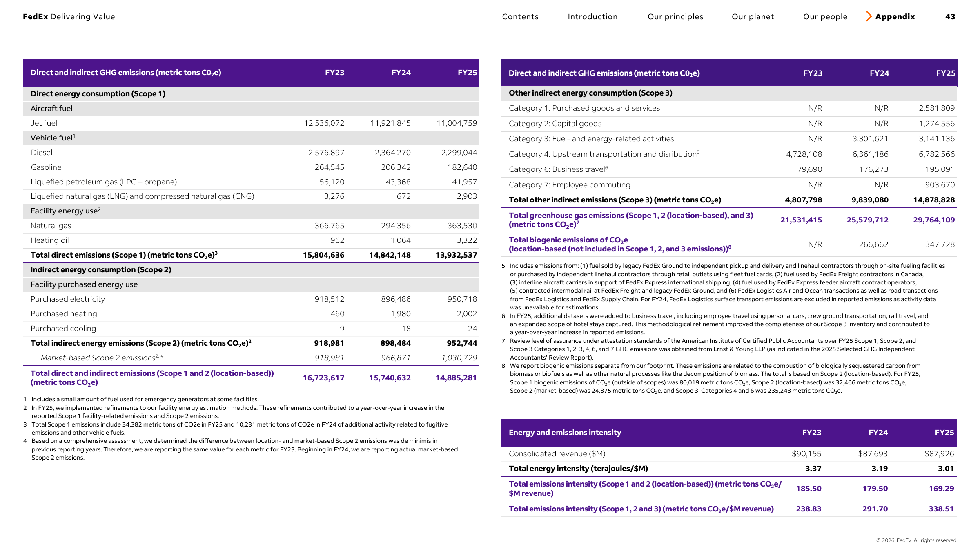The image size is (980, 551).
Task: Select Scope 1 and 2 total 16,723,617
Action: pyautogui.click(x=323, y=378)
